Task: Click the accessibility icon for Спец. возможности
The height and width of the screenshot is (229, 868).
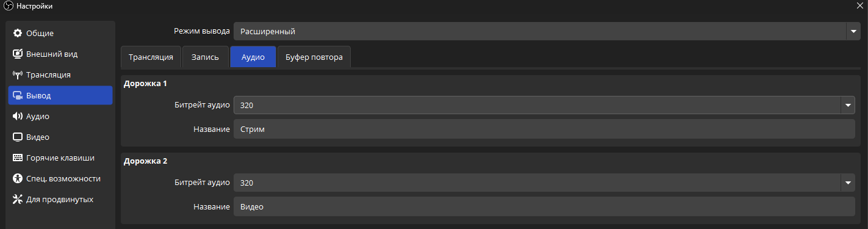Action: 18,178
